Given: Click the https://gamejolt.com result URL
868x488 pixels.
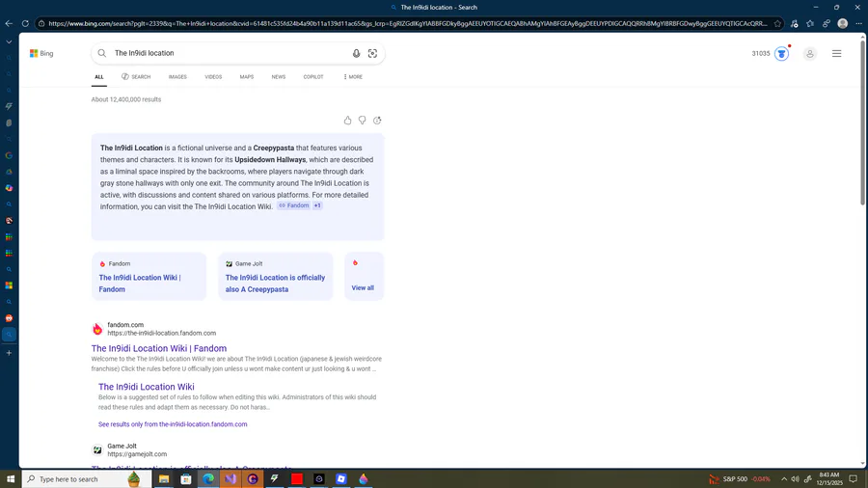Looking at the screenshot, I should [137, 454].
